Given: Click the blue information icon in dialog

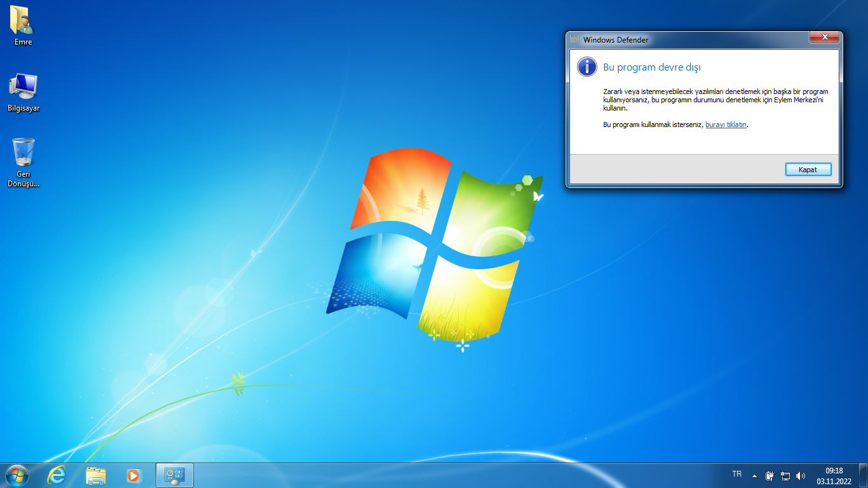Looking at the screenshot, I should coord(587,67).
